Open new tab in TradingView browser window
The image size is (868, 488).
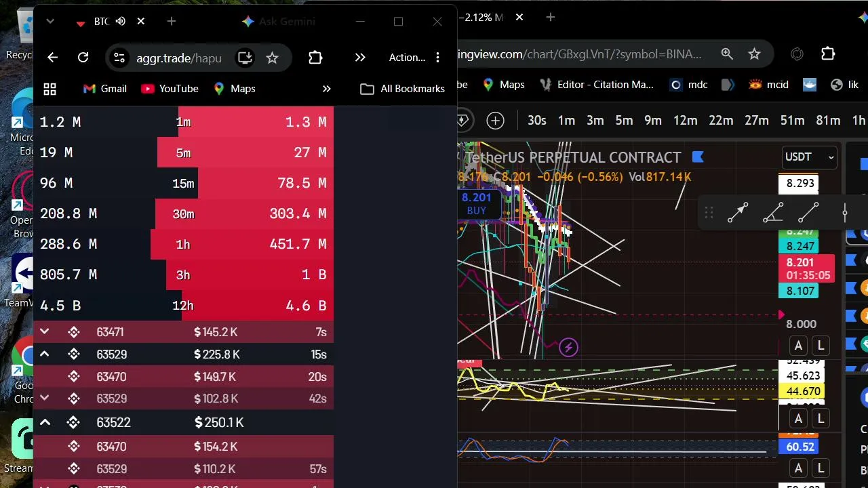click(x=551, y=18)
